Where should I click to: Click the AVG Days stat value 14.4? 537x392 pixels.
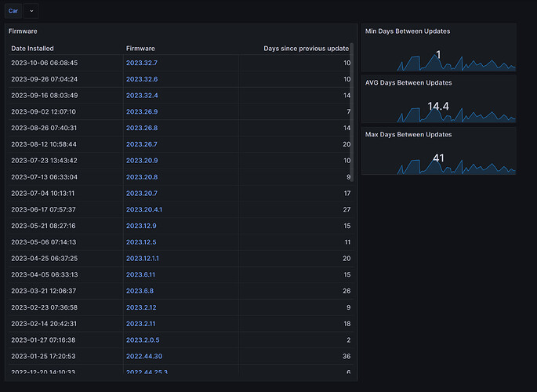click(x=438, y=106)
